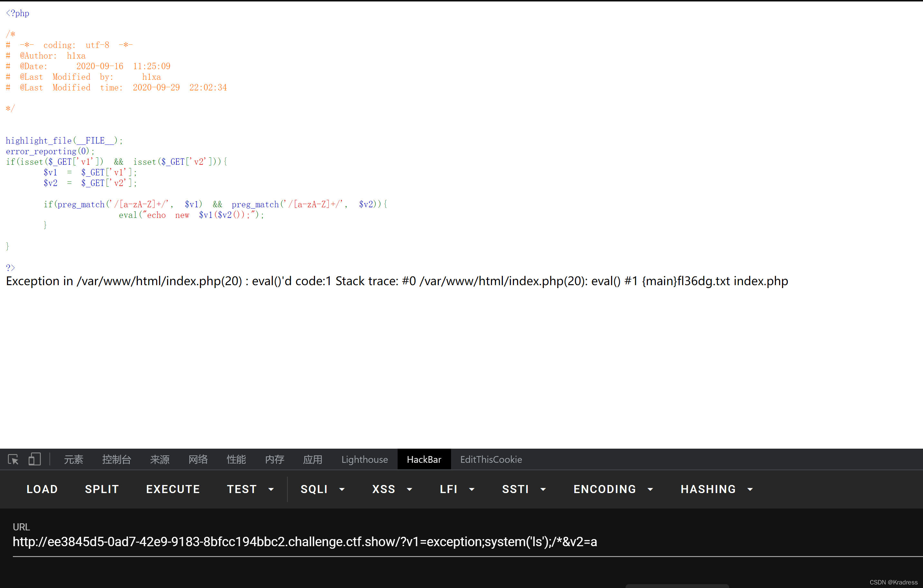Select the 网络 tab

198,459
